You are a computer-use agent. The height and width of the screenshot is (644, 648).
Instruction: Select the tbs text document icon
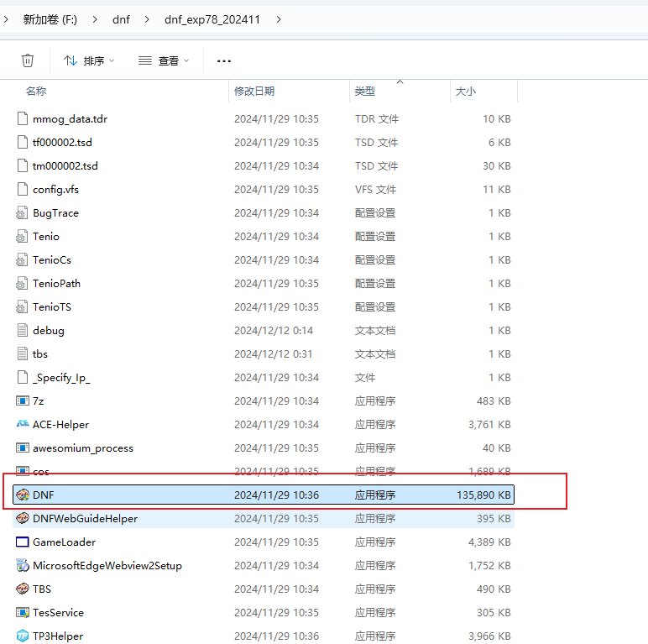(23, 353)
